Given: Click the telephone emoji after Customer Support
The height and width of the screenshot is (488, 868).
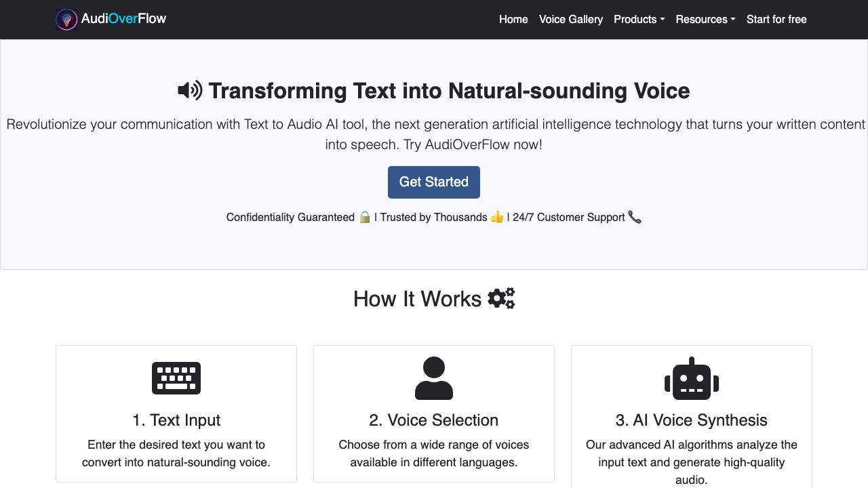Looking at the screenshot, I should coord(635,217).
